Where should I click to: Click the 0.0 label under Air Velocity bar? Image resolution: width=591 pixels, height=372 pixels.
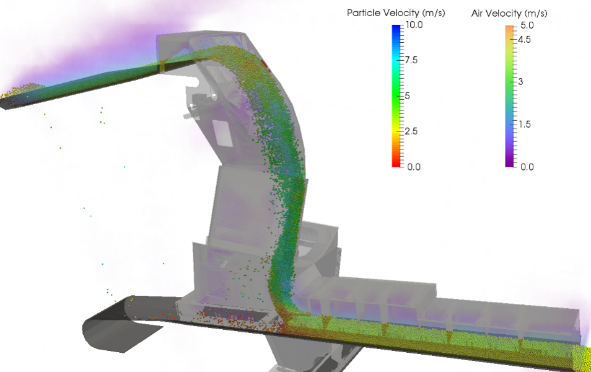pos(527,167)
